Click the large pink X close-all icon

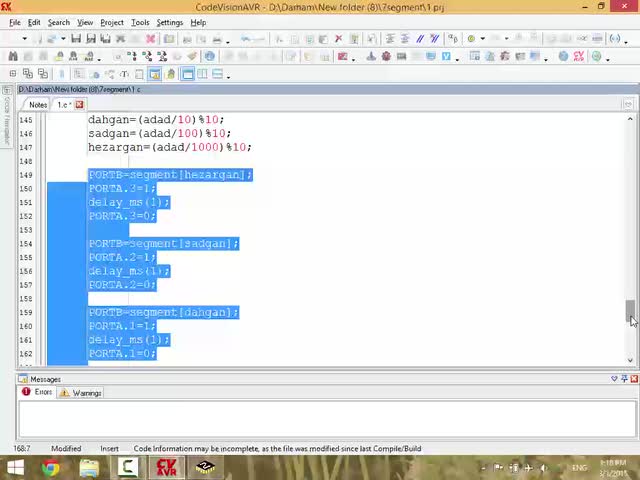151,39
